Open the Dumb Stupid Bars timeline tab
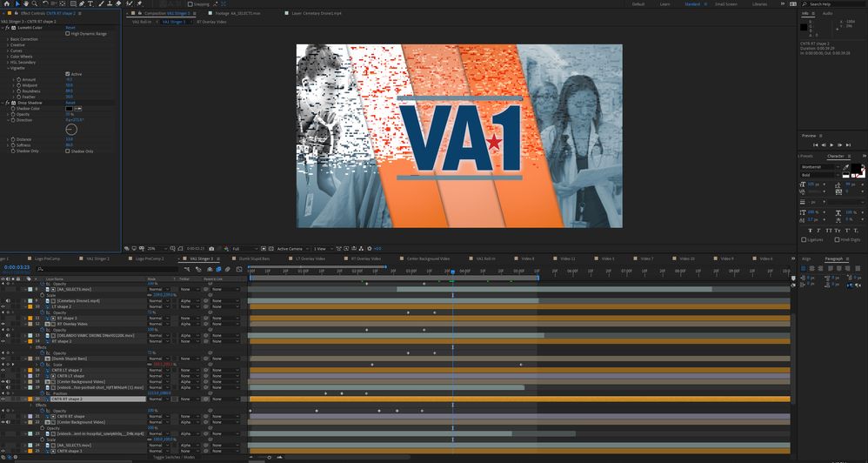This screenshot has height=463, width=868. pyautogui.click(x=254, y=258)
